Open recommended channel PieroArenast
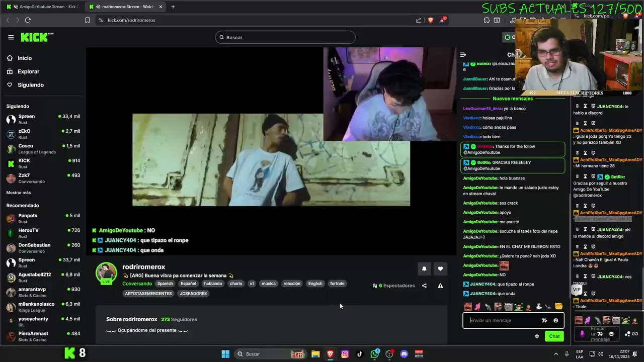644x362 pixels. tap(43, 336)
